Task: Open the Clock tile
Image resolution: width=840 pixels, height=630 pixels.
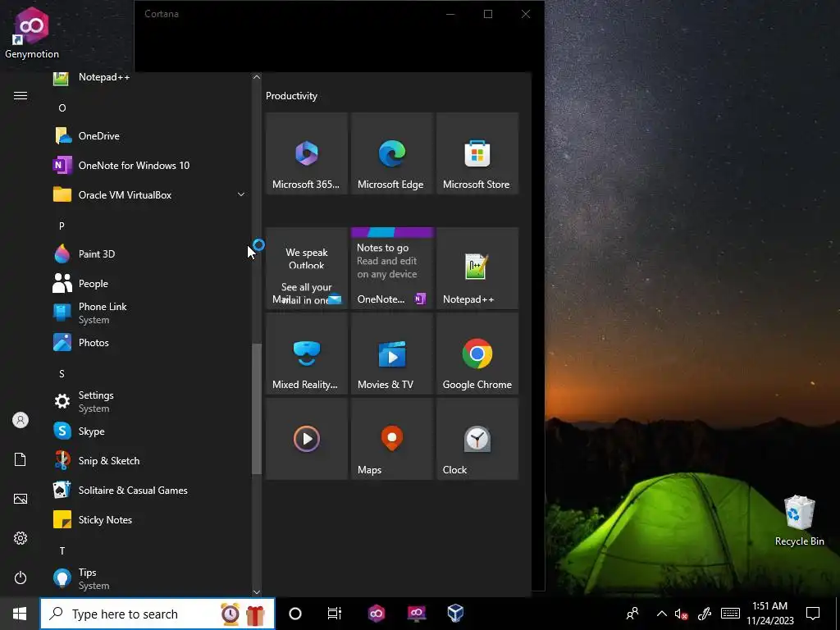Action: (477, 439)
